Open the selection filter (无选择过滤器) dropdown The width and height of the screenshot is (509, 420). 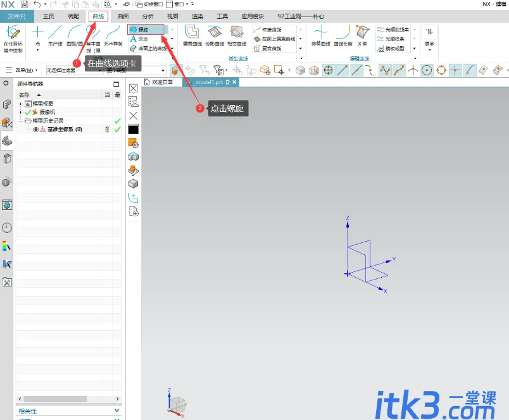[74, 70]
